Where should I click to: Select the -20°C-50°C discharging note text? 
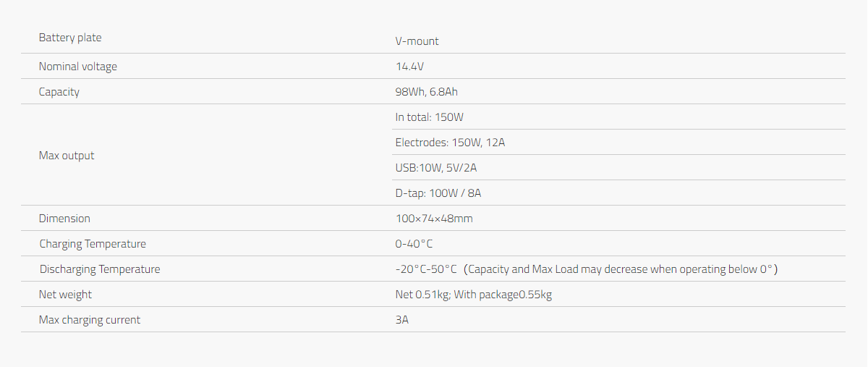click(x=587, y=269)
